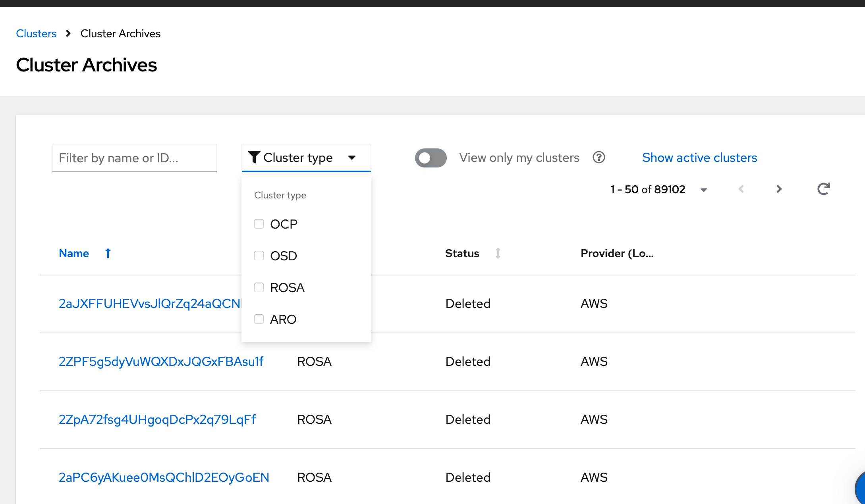Click the previous page arrow
This screenshot has height=504, width=865.
(x=741, y=189)
